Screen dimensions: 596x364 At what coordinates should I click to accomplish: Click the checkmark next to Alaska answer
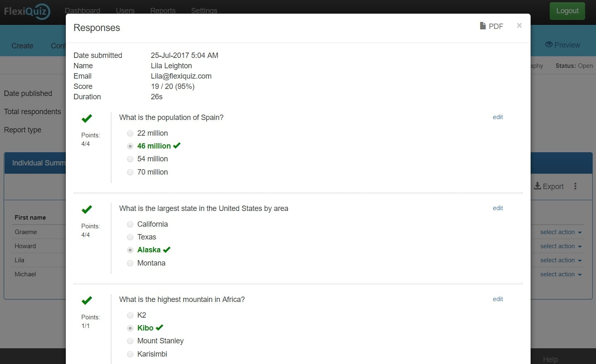(167, 250)
